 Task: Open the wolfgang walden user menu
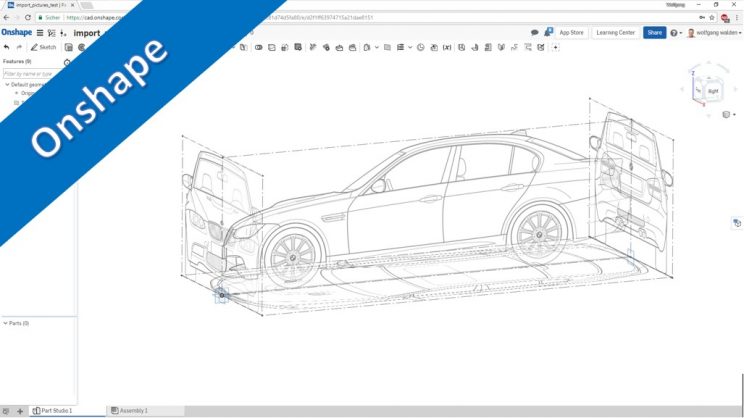(715, 33)
